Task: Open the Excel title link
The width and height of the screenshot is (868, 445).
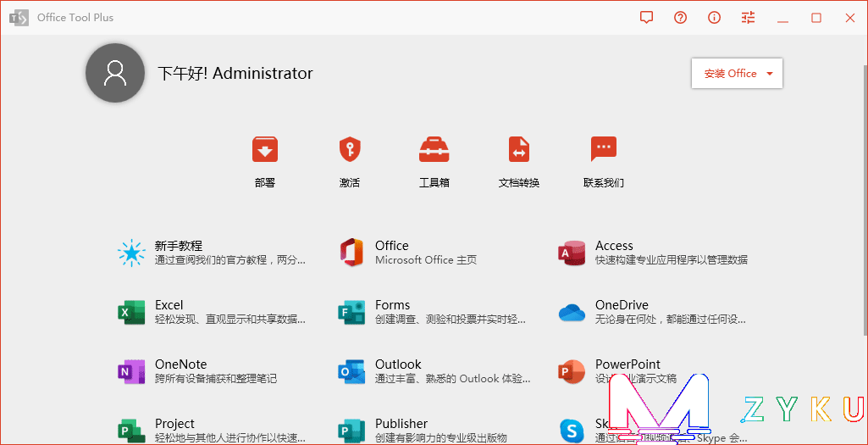Action: click(169, 305)
